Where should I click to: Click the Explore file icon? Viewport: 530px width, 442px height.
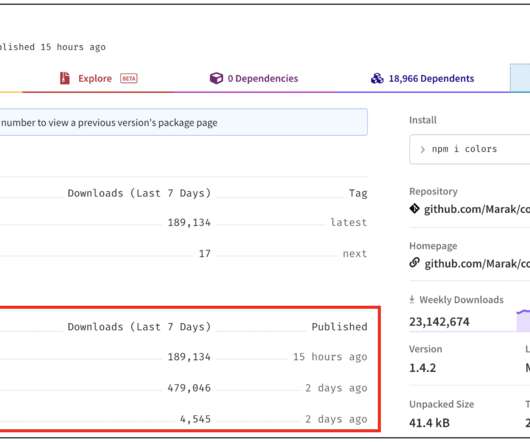(65, 78)
